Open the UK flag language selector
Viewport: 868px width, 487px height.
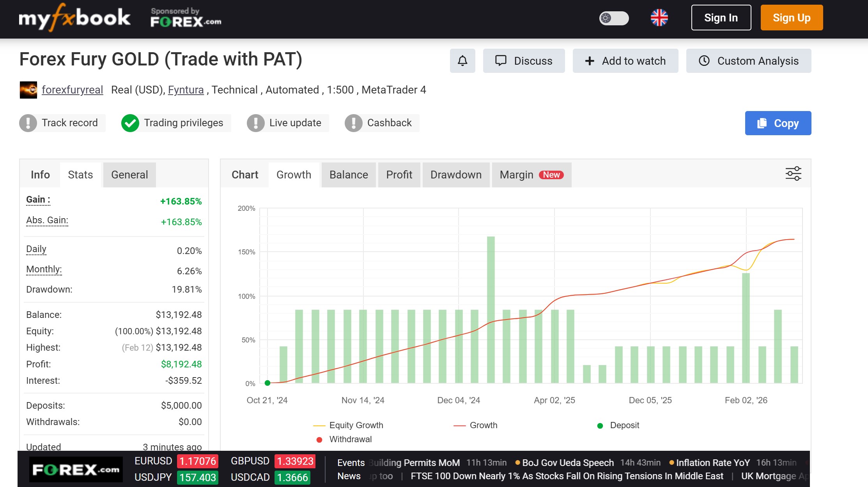(x=659, y=18)
